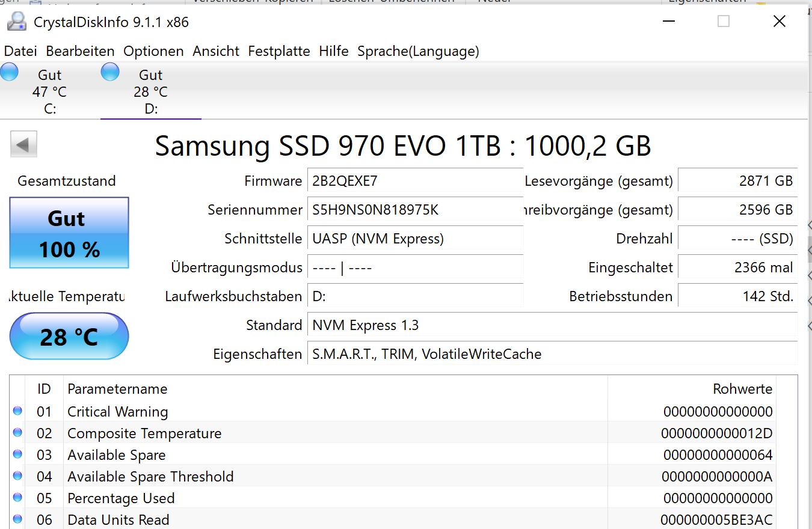Click the back arrow navigation button
Viewport: 812px width, 529px height.
pos(23,144)
